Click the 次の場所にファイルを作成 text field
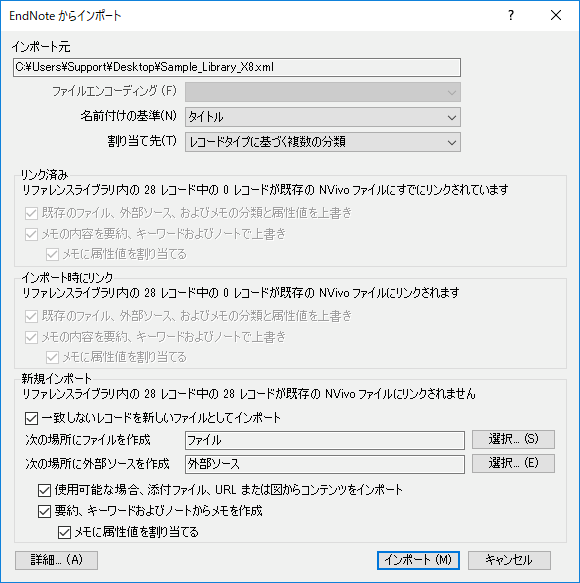This screenshot has width=580, height=583. pos(325,440)
